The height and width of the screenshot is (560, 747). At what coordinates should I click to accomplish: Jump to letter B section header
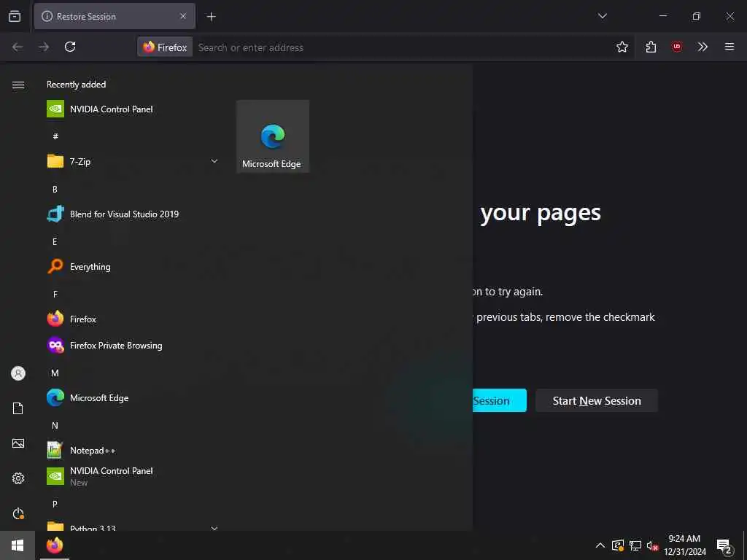click(x=55, y=189)
